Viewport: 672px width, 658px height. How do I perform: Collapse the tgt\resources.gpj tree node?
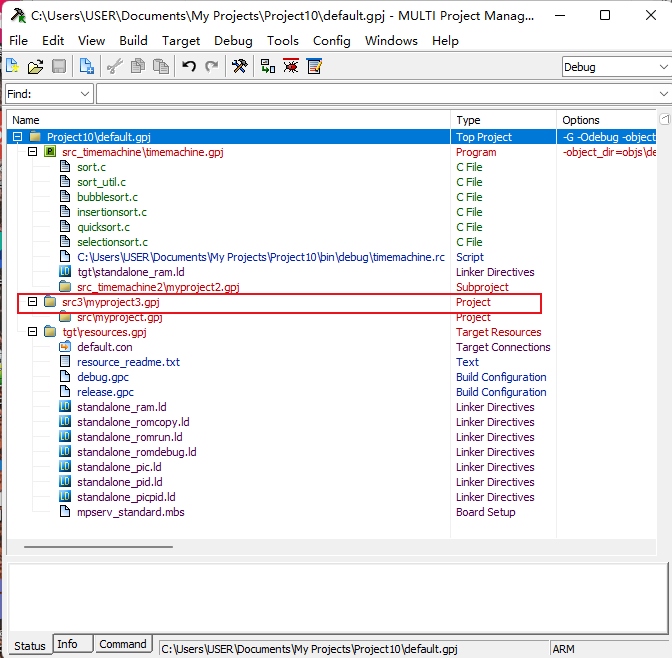(x=32, y=332)
